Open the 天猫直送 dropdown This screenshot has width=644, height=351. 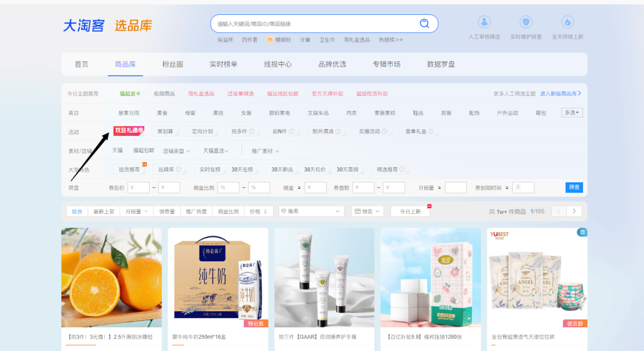[x=216, y=151]
